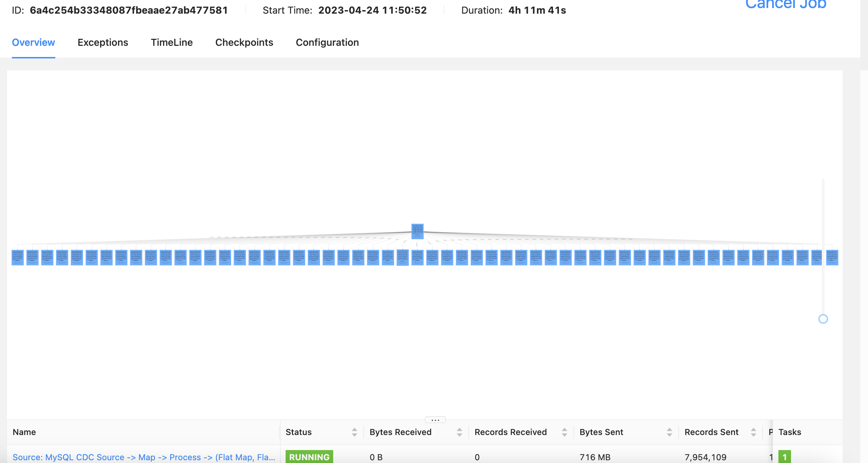The image size is (868, 463).
Task: Click the Name column header
Action: coord(24,432)
